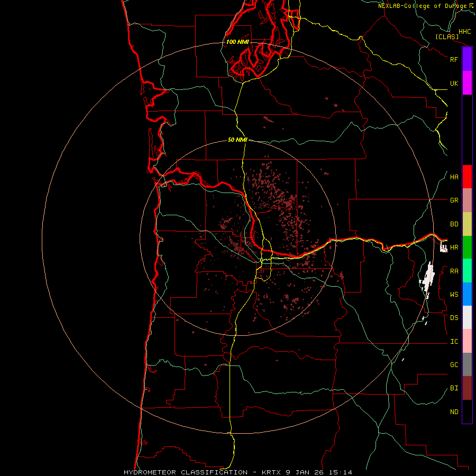This screenshot has height=476, width=476.
Task: Click the 50 NMI range ring label
Action: (x=237, y=140)
